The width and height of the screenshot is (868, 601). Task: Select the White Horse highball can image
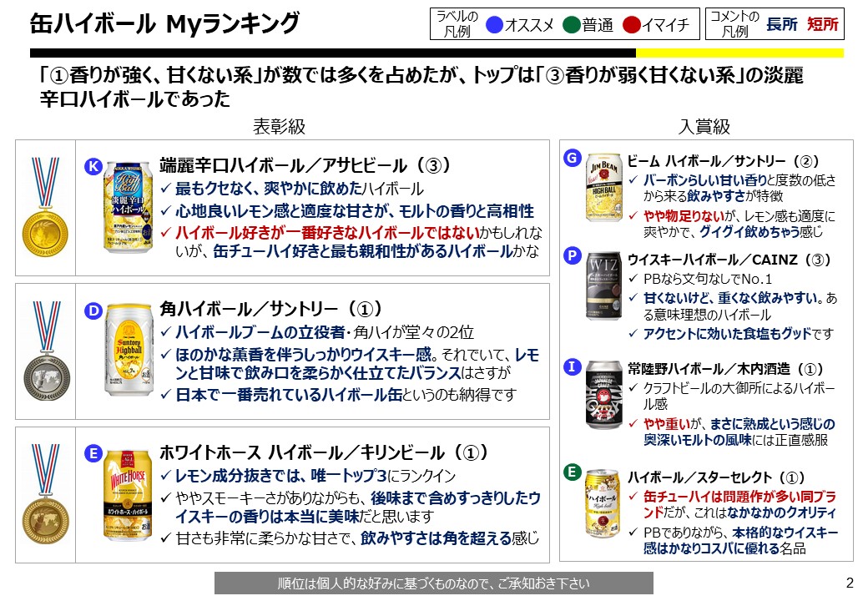[x=128, y=495]
